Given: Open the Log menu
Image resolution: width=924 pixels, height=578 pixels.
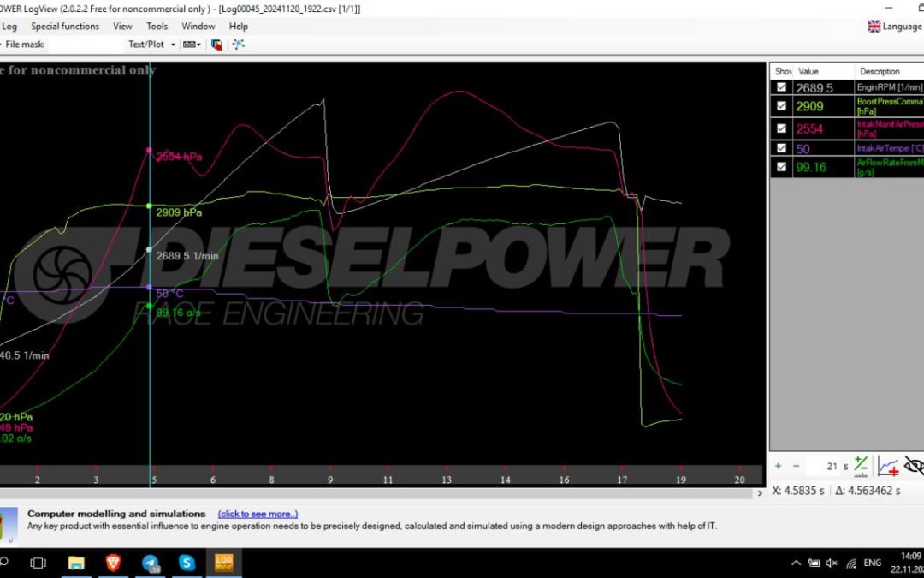Looking at the screenshot, I should click(9, 27).
